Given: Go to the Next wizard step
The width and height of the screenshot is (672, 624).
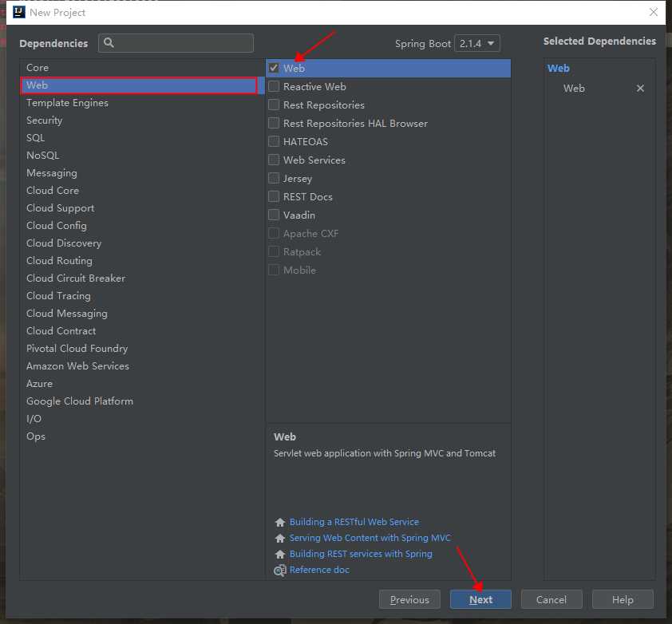Looking at the screenshot, I should pos(480,599).
